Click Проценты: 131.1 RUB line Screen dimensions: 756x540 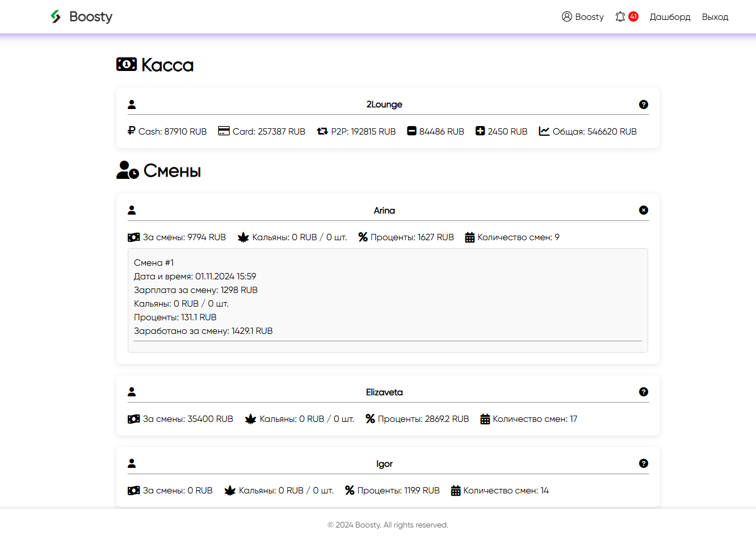coord(175,317)
